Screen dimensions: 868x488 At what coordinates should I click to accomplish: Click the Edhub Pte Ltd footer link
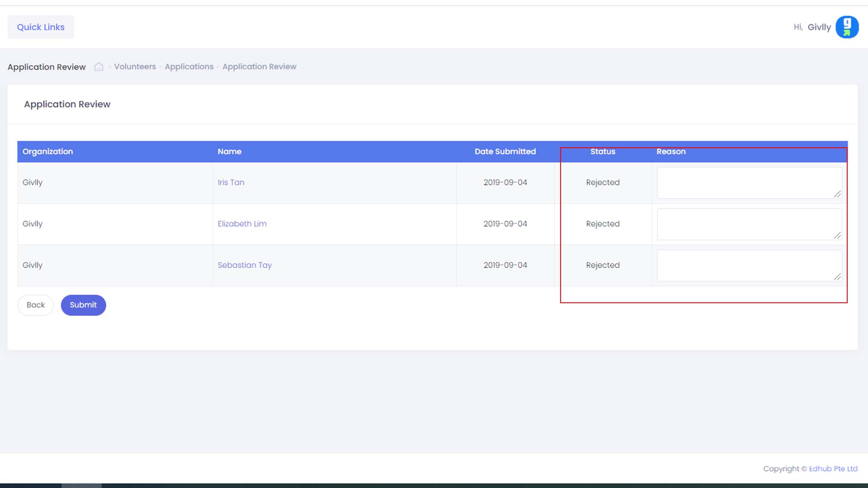833,469
